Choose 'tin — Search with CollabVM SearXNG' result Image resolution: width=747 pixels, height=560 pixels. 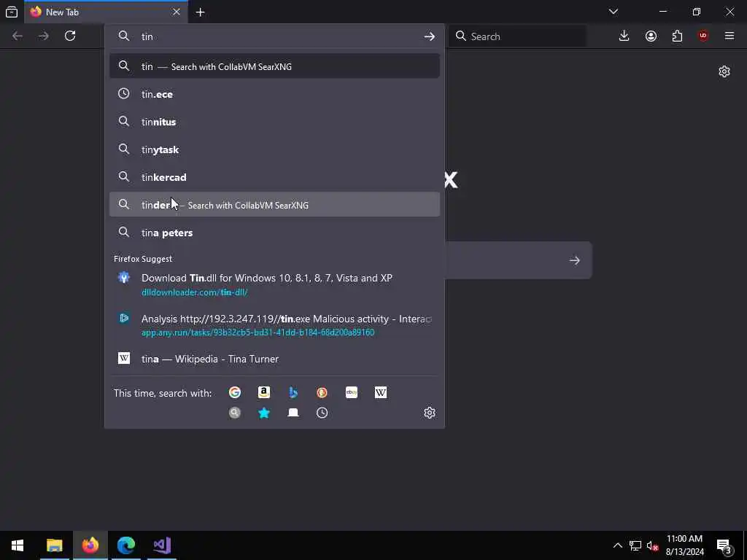point(274,66)
